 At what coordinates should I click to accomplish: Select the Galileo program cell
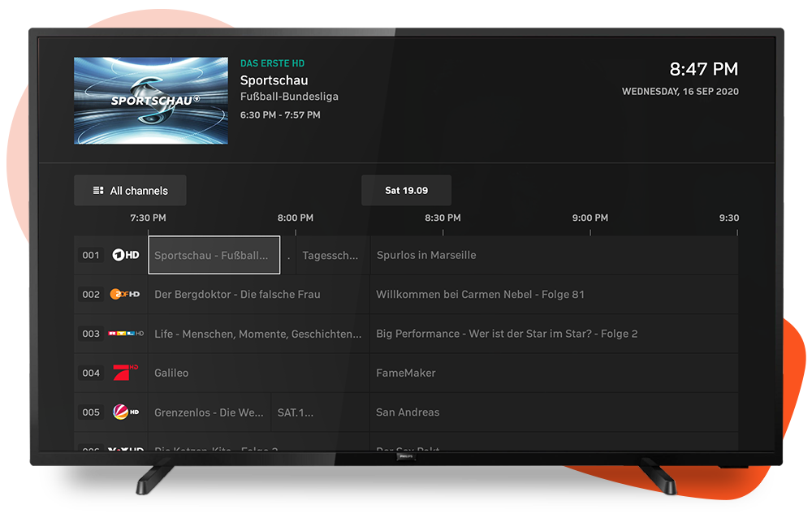click(259, 373)
